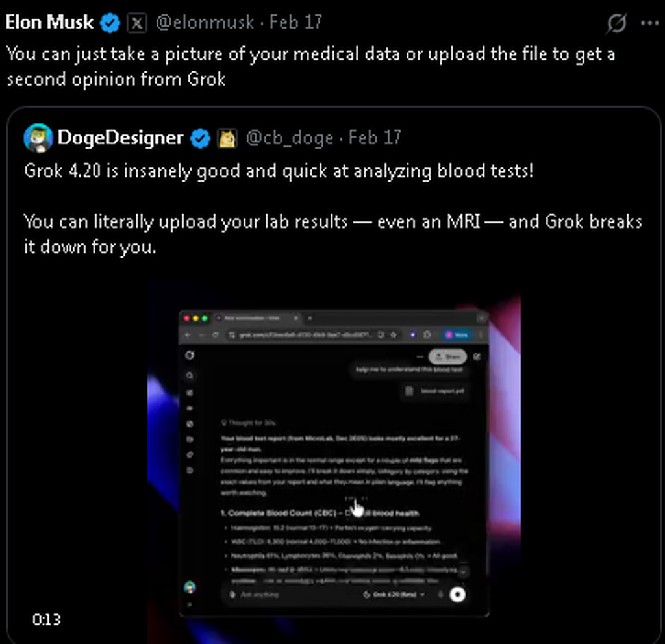Click DogeDesigner's blue verified badge
Screen dimensions: 665x644
[200, 138]
